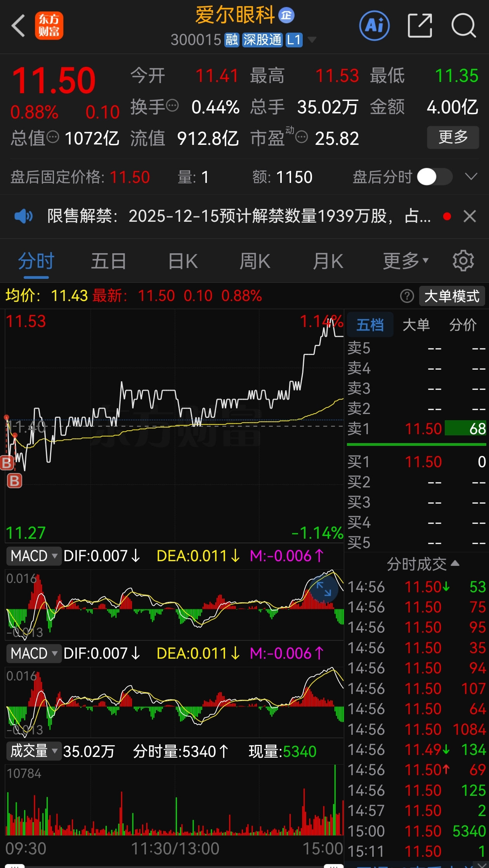
Task: Open the second MACD indicator dropdown
Action: (x=34, y=653)
